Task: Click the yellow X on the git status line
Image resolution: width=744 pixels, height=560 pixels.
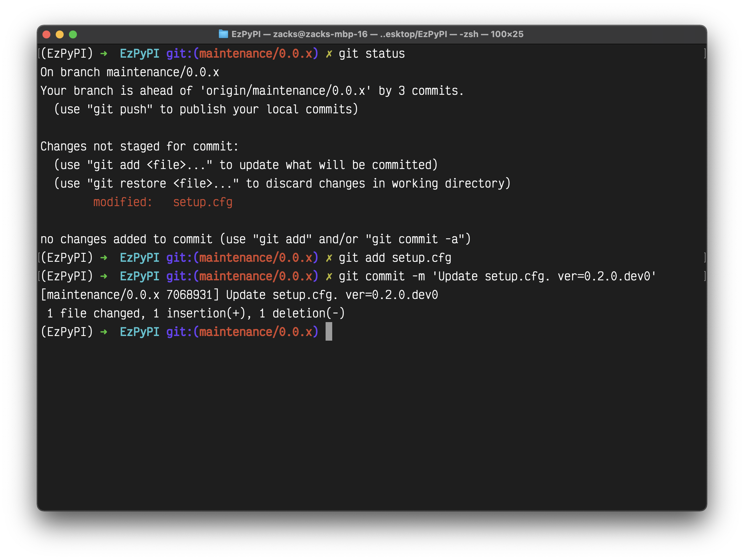Action: 329,54
